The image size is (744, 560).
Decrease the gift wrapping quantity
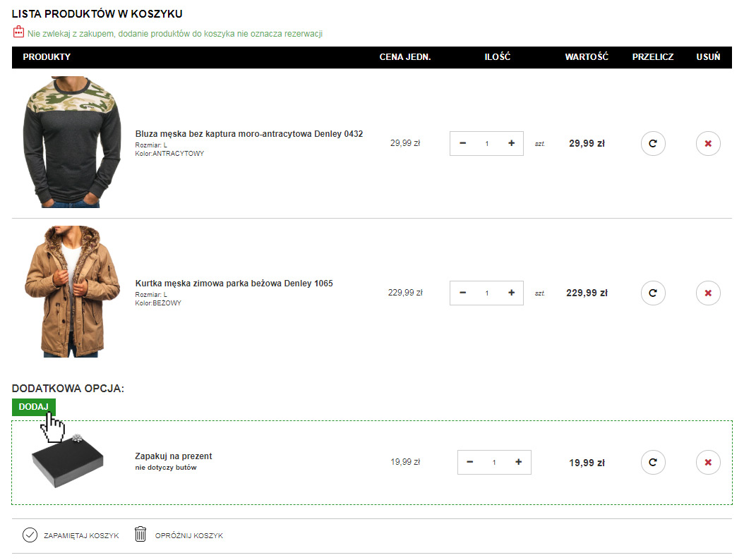pos(471,463)
